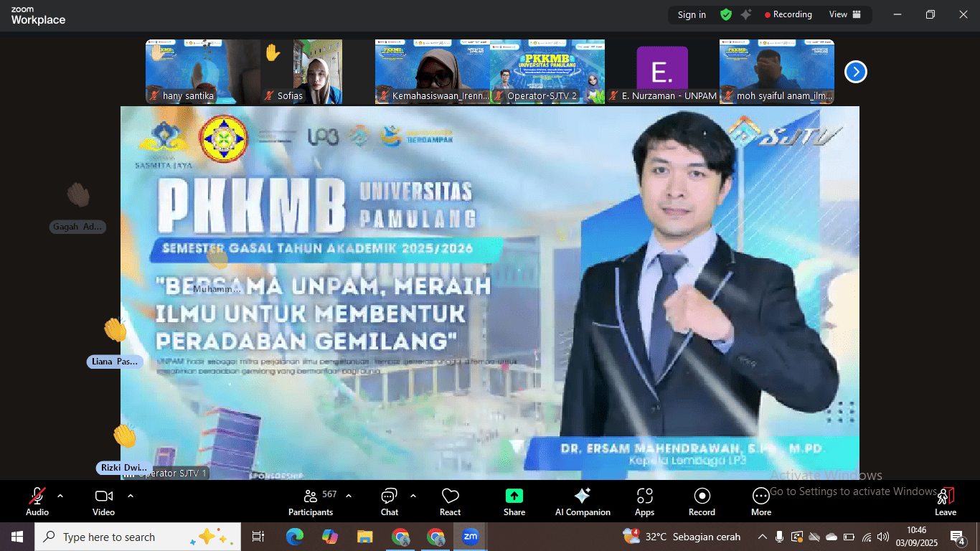The width and height of the screenshot is (980, 551).
Task: Select moh syaiful anam video thumbnail
Action: pos(777,72)
